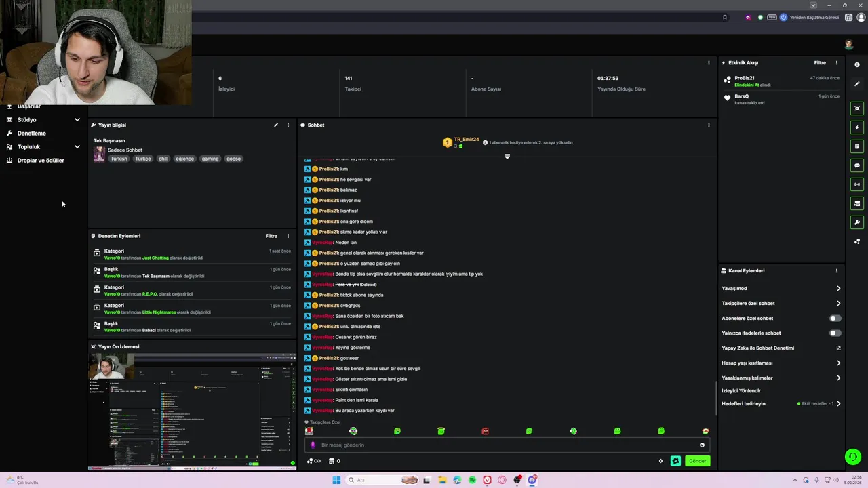Click the Yayın Ön İzlemesi preview thumbnail
This screenshot has width=868, height=488.
[x=192, y=411]
